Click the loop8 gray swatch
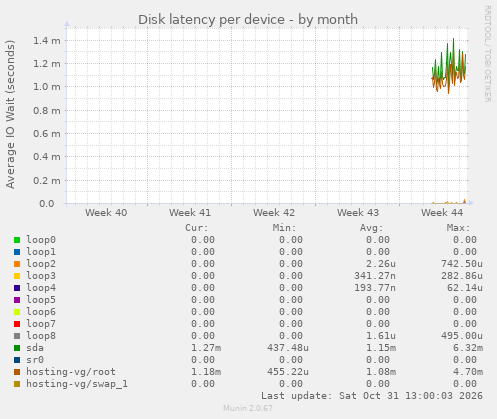Viewport: 497px width, 419px height. pos(17,336)
